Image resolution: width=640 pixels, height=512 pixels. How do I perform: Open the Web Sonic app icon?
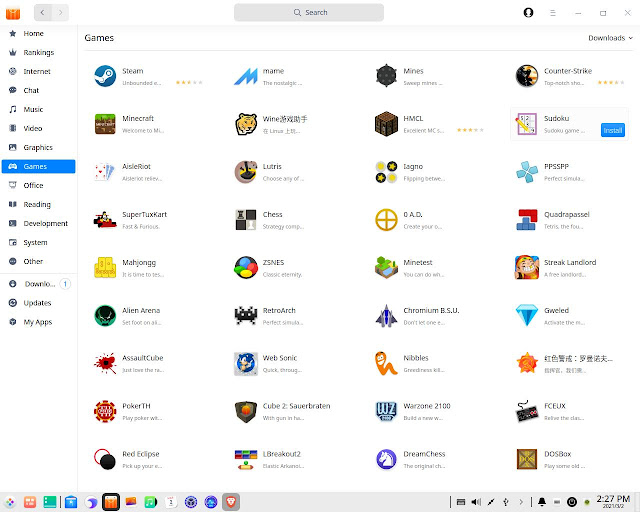tap(246, 363)
